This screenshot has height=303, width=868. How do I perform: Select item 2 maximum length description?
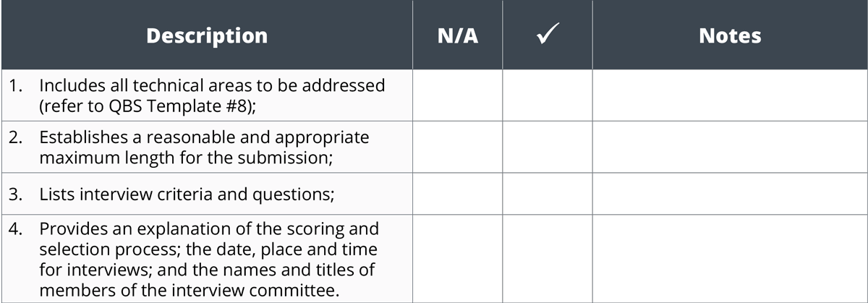(x=204, y=147)
